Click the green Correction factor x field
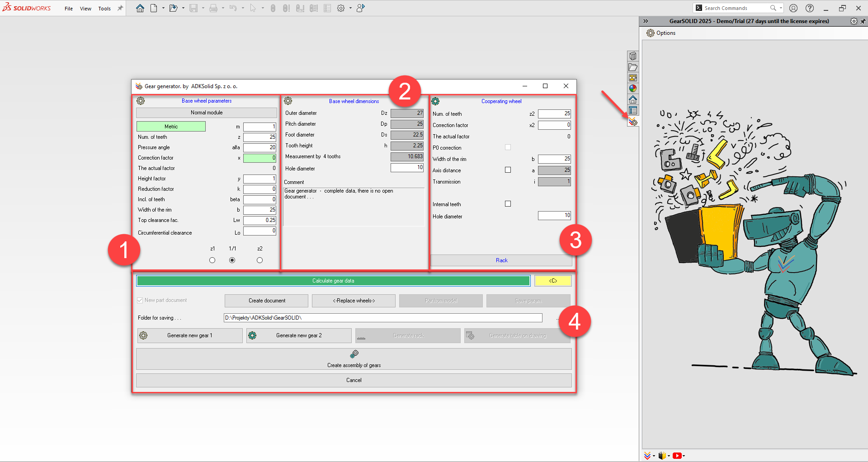The image size is (868, 462). (259, 158)
